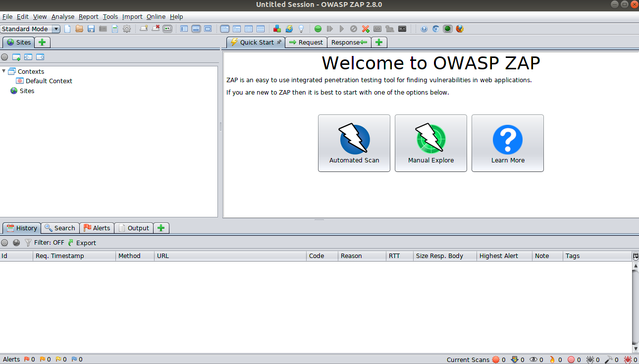Screen dimensions: 639x364
Task: Toggle the show tab names and icons button
Action: (167, 29)
